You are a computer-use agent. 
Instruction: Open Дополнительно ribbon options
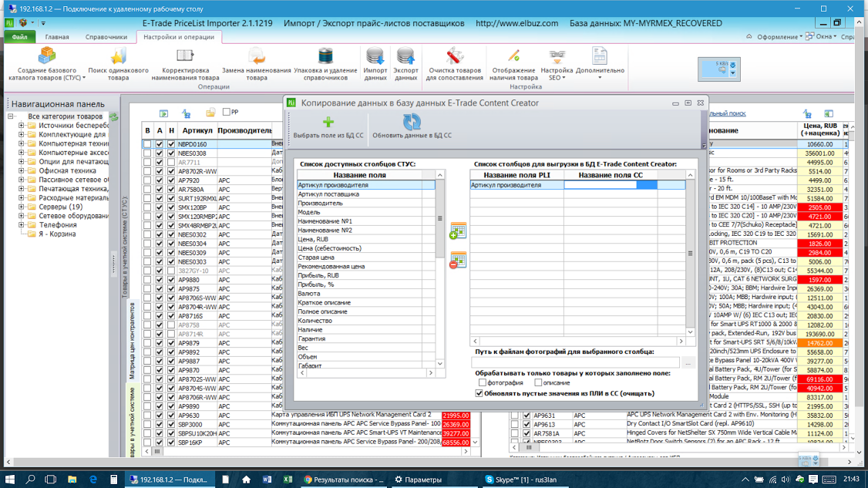tap(600, 64)
